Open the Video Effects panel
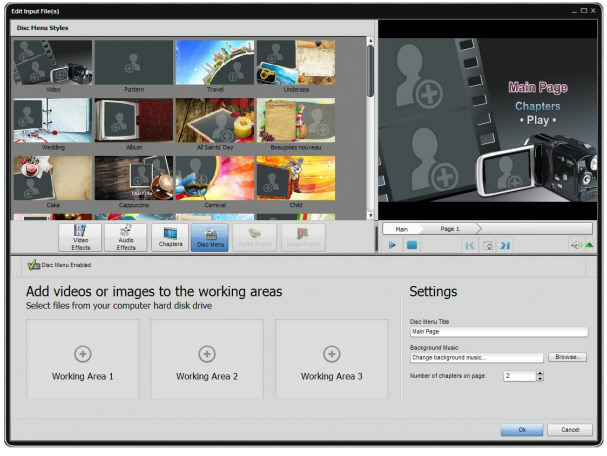Screen dimensions: 607x456 [x=82, y=237]
